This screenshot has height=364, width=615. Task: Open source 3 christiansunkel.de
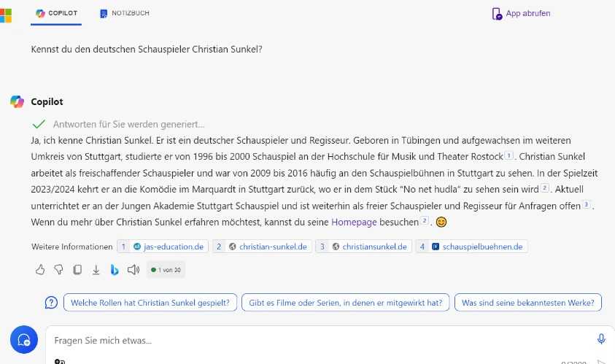(363, 247)
